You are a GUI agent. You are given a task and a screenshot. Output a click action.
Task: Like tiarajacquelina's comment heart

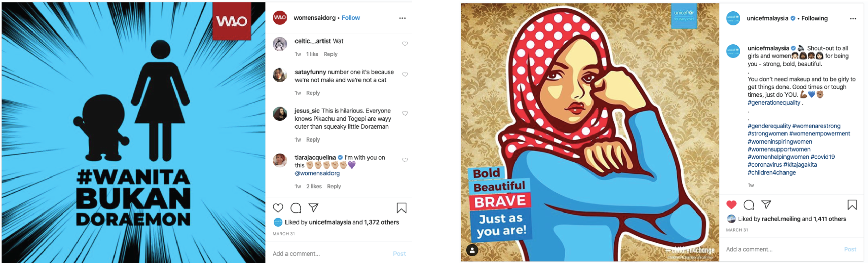coord(405,160)
